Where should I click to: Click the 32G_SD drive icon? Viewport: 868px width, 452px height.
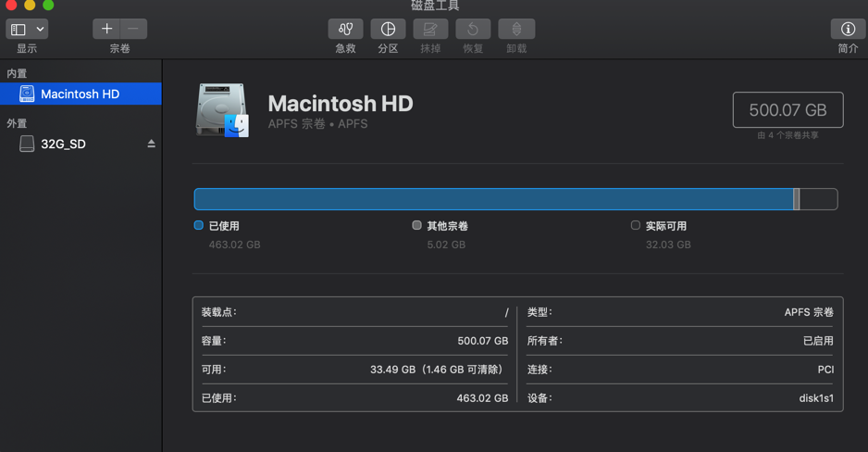tap(27, 144)
